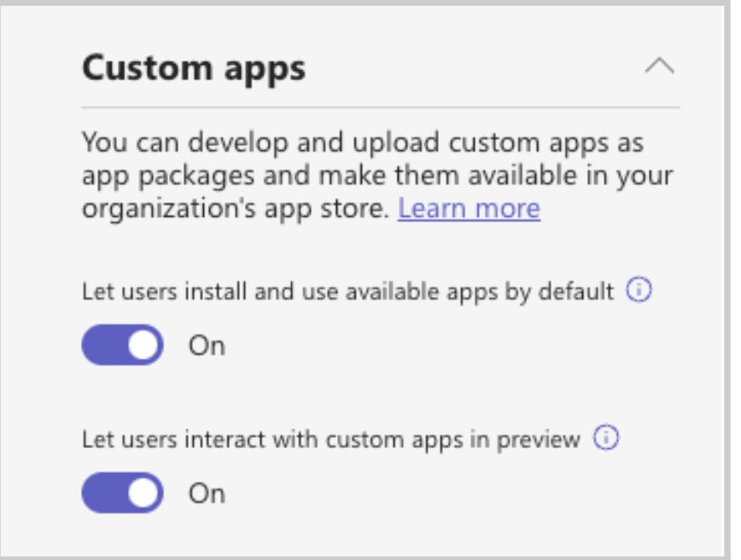Click purple track of preview apps toggle
The width and height of the screenshot is (741, 560).
point(104,493)
